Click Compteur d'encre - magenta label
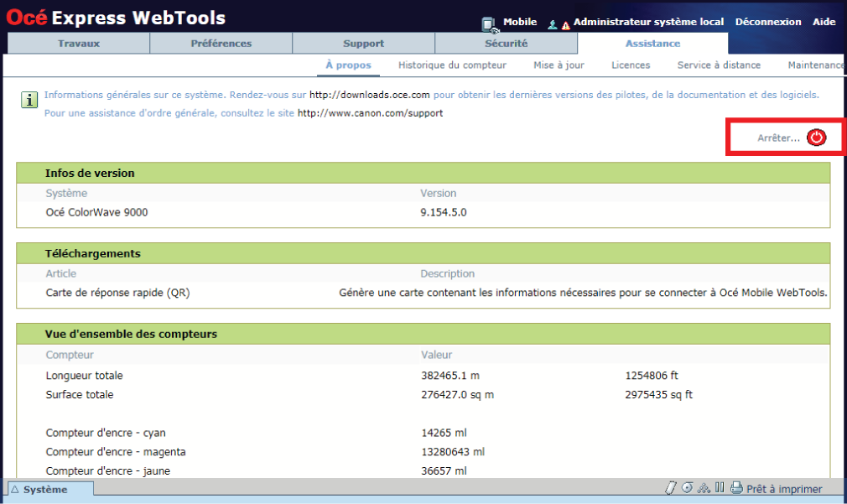The height and width of the screenshot is (504, 847). [x=116, y=451]
